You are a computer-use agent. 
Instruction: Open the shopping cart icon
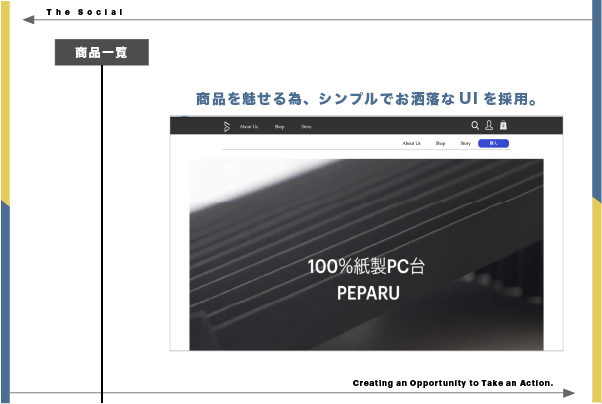coord(503,126)
